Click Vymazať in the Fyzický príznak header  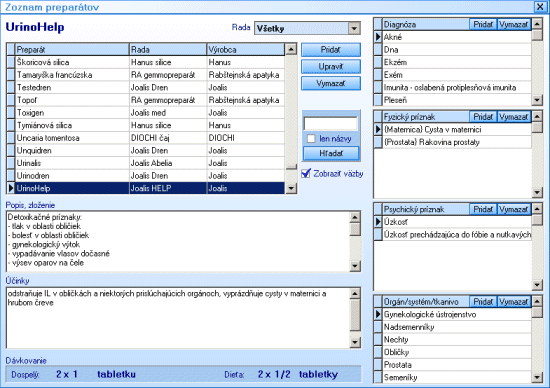point(514,117)
